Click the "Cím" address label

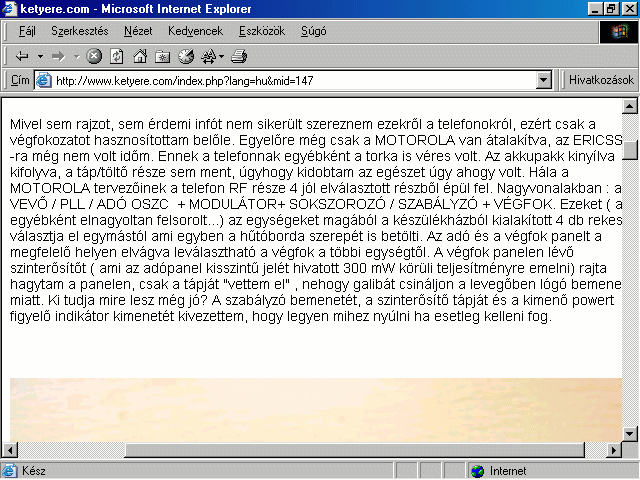point(20,80)
